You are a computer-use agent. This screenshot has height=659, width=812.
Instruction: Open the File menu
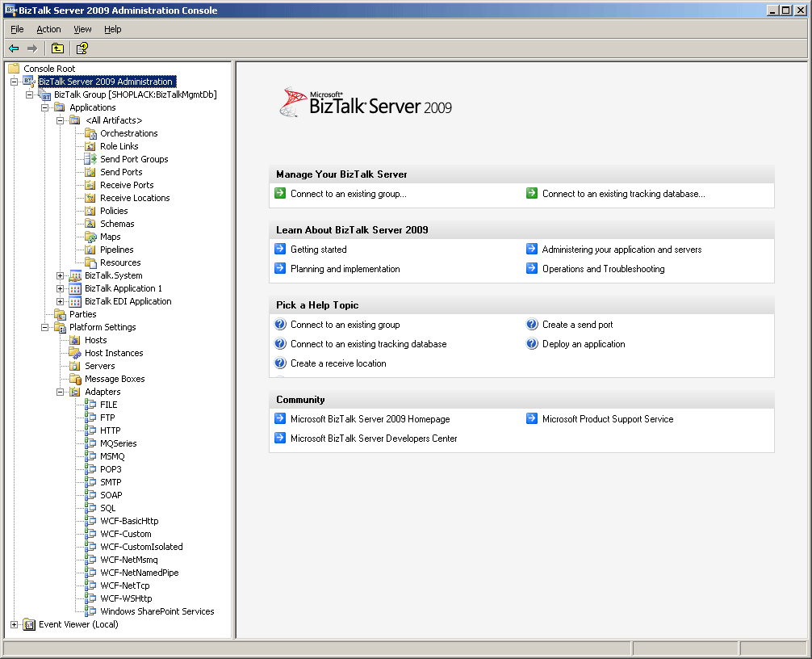pyautogui.click(x=17, y=30)
